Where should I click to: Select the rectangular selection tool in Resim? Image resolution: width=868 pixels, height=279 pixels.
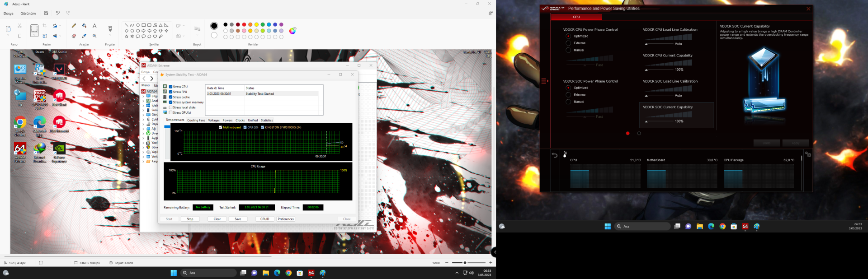coord(34,29)
